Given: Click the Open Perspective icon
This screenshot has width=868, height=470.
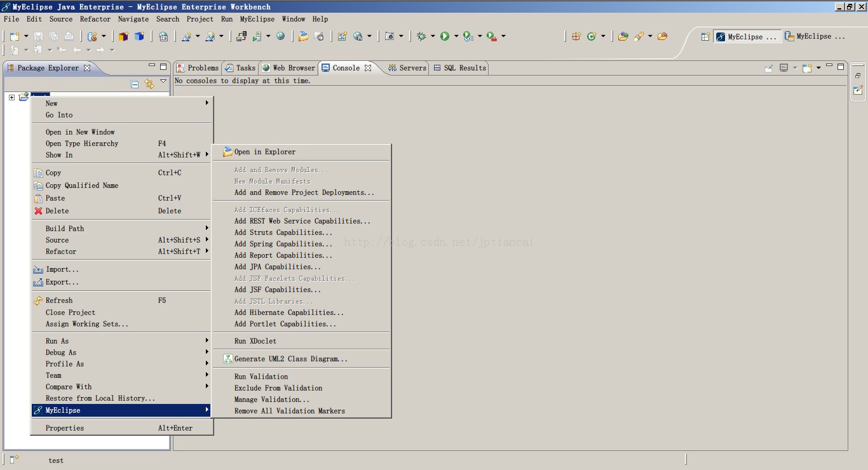Looking at the screenshot, I should coord(705,37).
